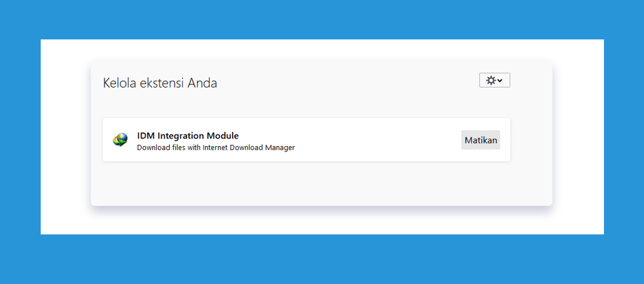Open the add-on settings dropdown button
The width and height of the screenshot is (644, 284).
[x=495, y=80]
